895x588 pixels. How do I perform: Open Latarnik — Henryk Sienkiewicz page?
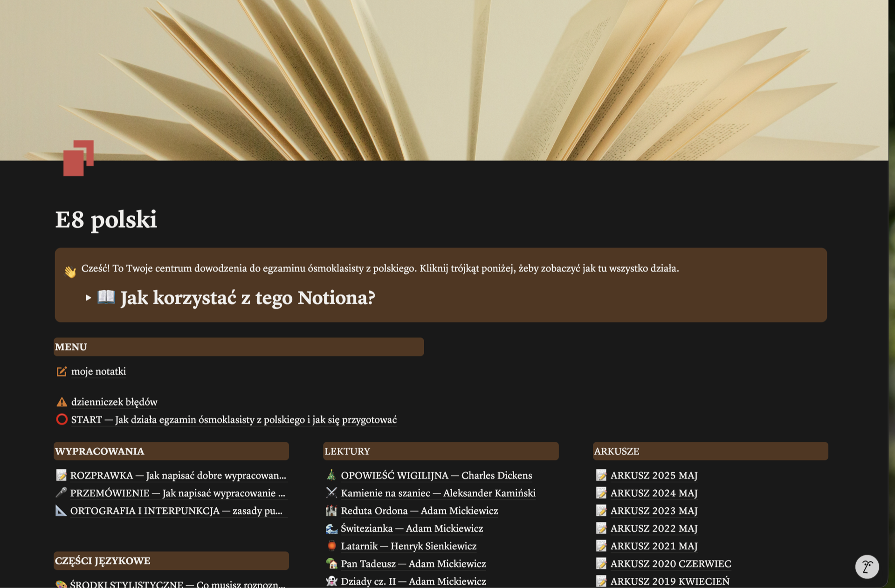(408, 546)
